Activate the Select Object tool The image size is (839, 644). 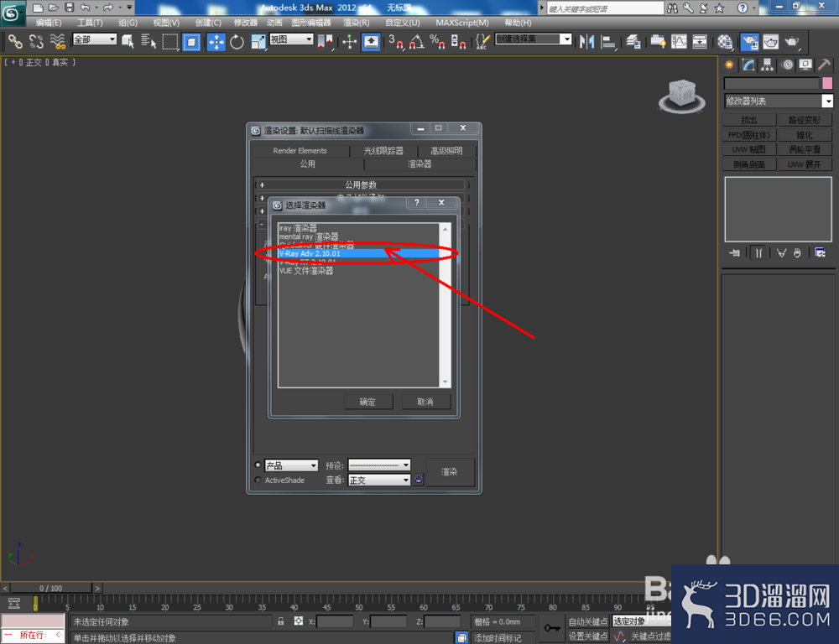(128, 41)
